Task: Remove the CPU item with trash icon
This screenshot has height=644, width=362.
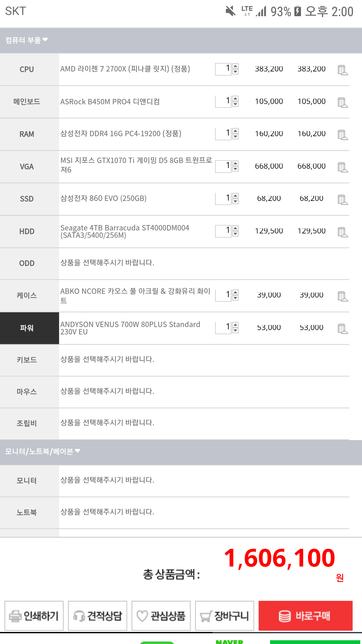Action: pos(343,70)
